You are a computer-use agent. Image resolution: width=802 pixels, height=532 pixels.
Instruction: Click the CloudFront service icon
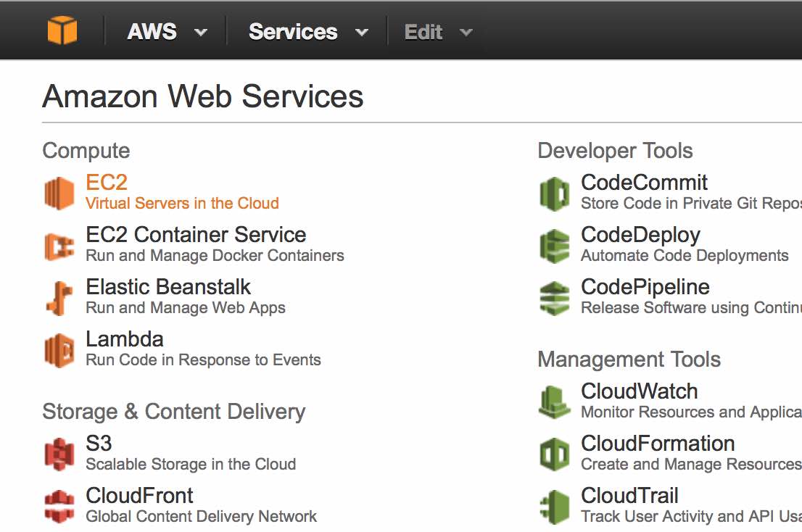tap(59, 507)
